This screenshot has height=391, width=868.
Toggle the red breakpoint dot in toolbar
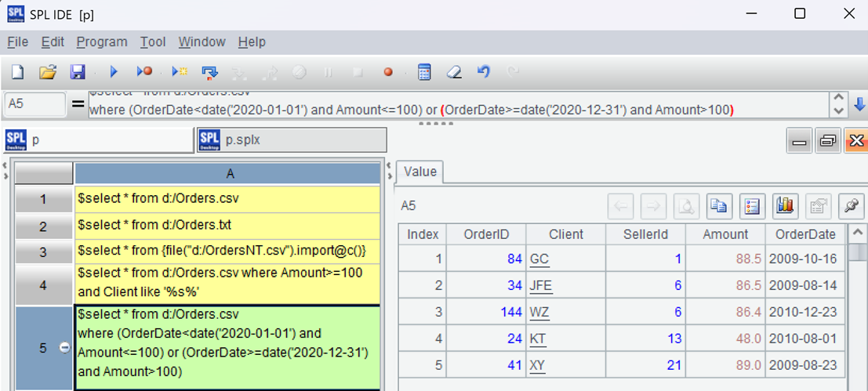coord(387,72)
